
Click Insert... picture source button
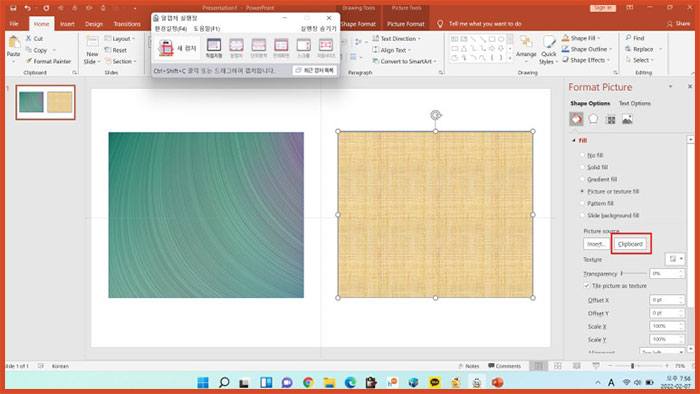(x=596, y=244)
